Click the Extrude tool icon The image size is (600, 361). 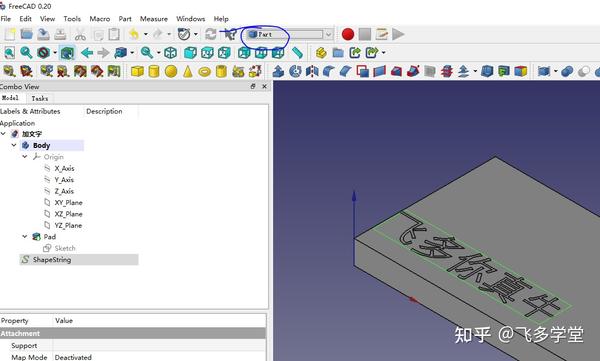pyautogui.click(x=278, y=71)
